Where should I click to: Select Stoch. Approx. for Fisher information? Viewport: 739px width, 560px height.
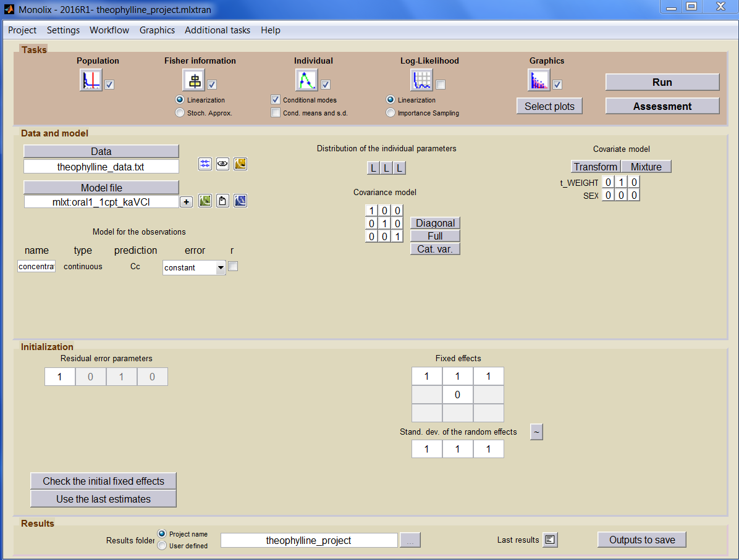[x=180, y=112]
